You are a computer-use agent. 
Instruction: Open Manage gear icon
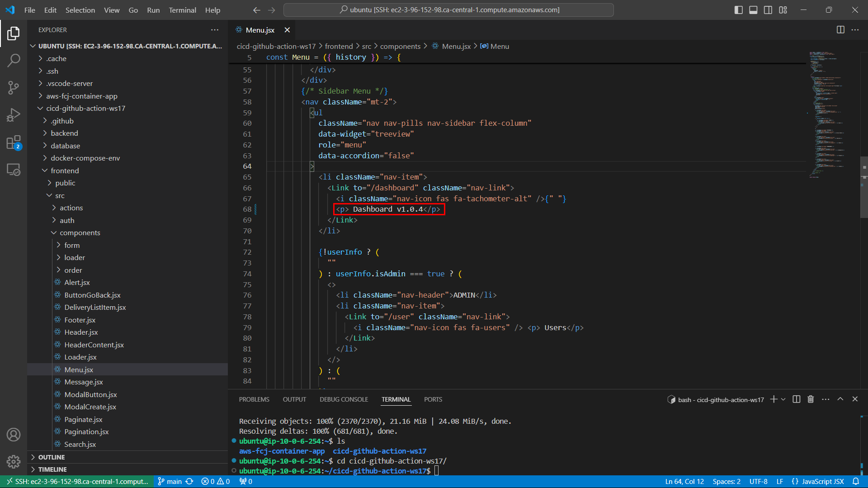pos(14,462)
